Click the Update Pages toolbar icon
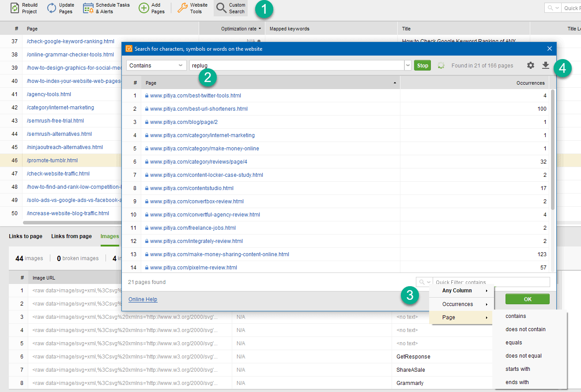 (x=52, y=8)
